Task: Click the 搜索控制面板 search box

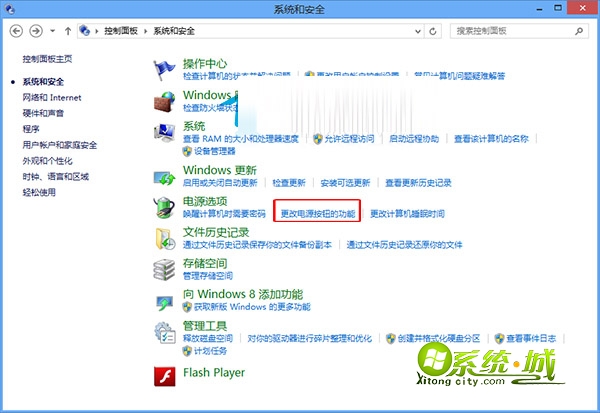Action: pos(519,31)
